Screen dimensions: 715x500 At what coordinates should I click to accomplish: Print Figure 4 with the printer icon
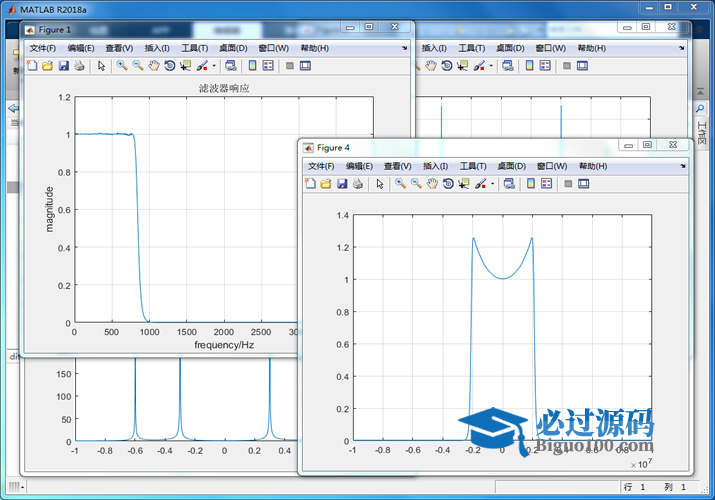coord(358,184)
